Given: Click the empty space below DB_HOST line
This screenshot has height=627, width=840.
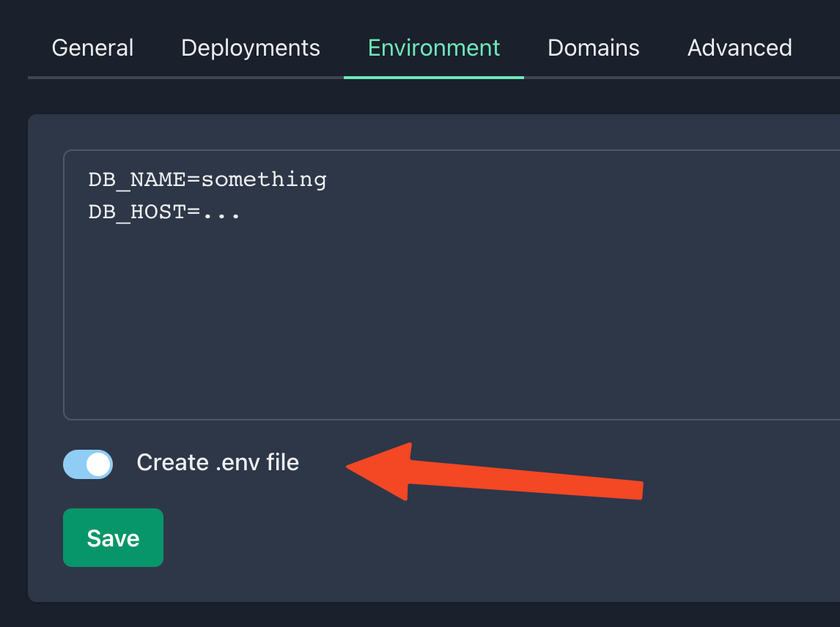Looking at the screenshot, I should click(x=452, y=322).
